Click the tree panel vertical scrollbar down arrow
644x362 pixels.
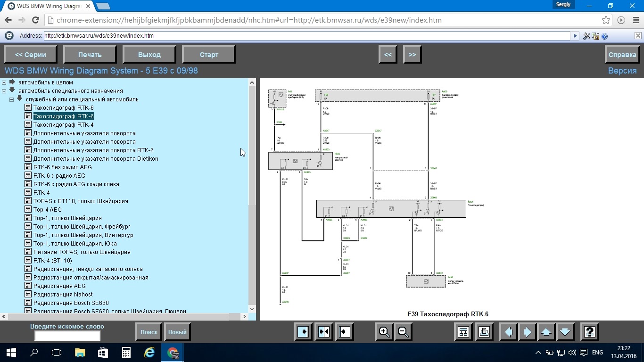tap(252, 309)
